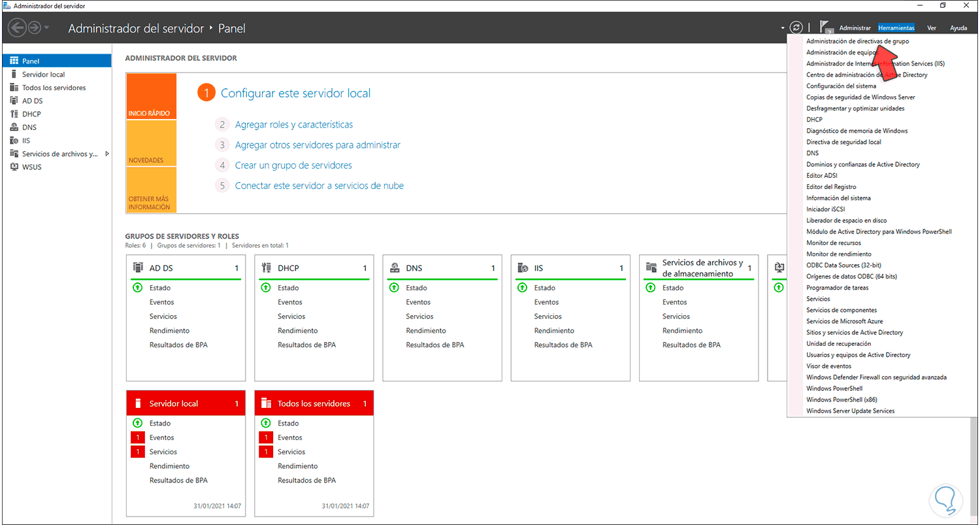980x525 pixels.
Task: Launch Visor de eventos from menu
Action: click(828, 366)
